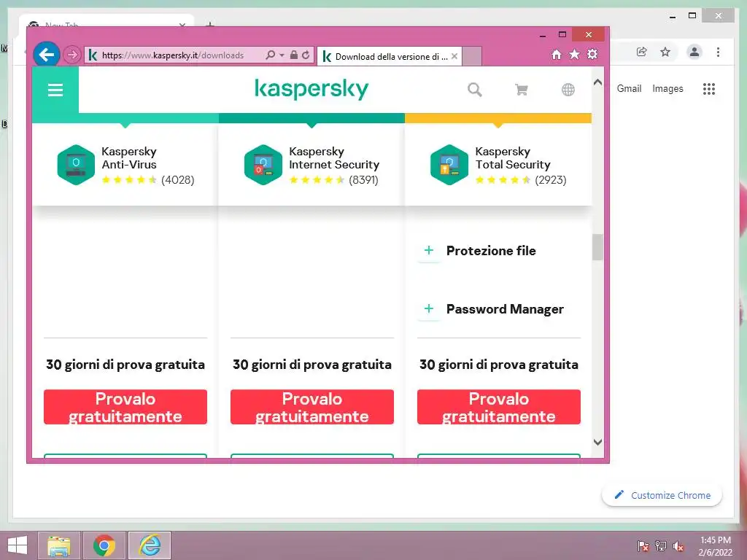
Task: Expand the Protezione file feature
Action: tap(429, 251)
